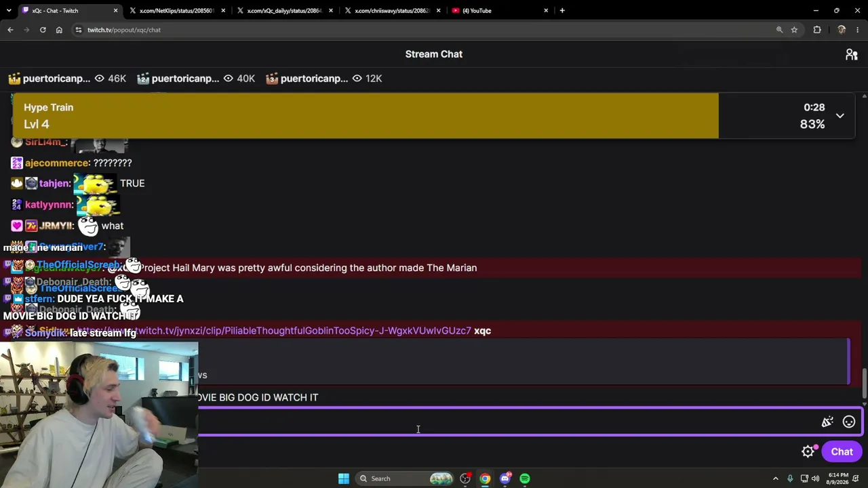Click username katlynnnn in chat
868x488 pixels.
point(47,205)
